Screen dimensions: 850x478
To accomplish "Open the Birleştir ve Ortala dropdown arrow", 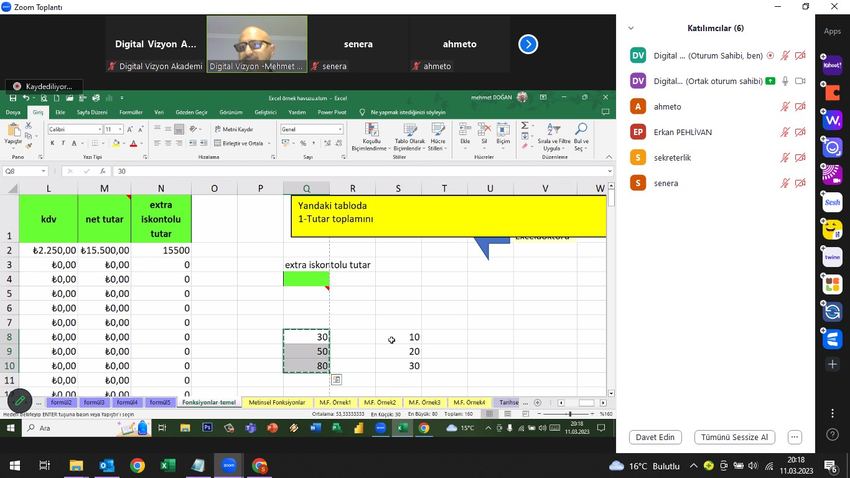I will pyautogui.click(x=269, y=144).
